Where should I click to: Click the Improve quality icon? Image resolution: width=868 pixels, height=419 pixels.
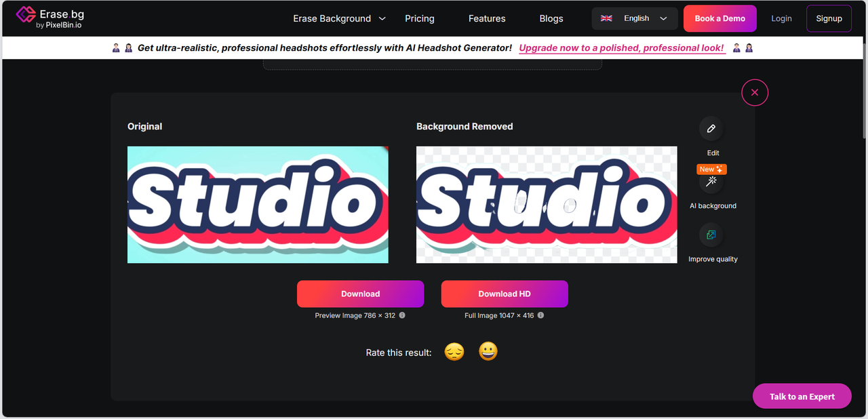coord(711,235)
